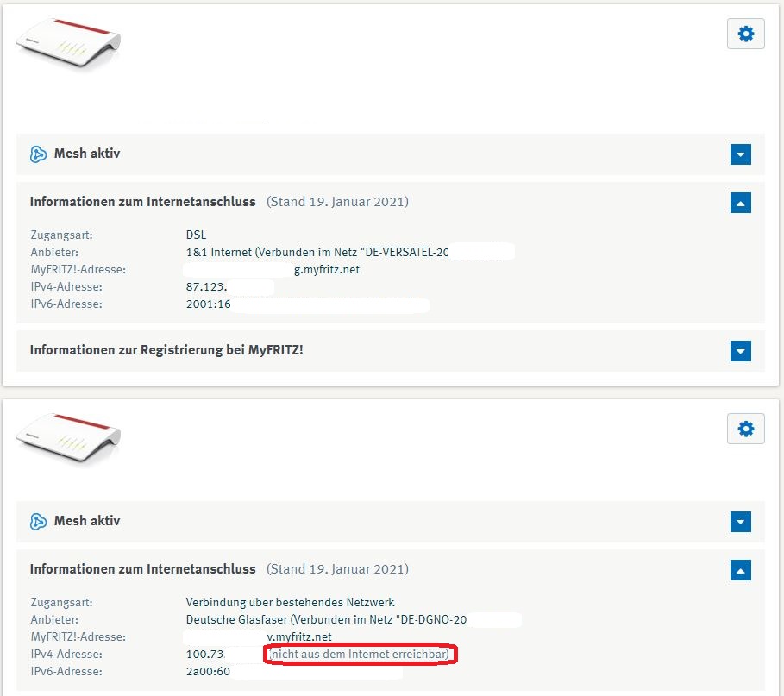Open settings gear of the 1&1 DSL FRITZ!Box
Viewport: 784px width, 696px height.
(745, 34)
